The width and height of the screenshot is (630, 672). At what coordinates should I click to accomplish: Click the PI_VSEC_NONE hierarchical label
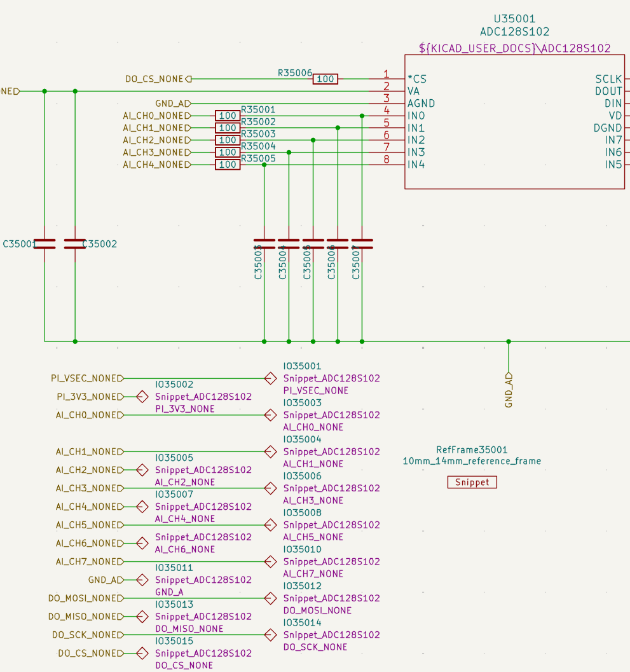point(85,378)
